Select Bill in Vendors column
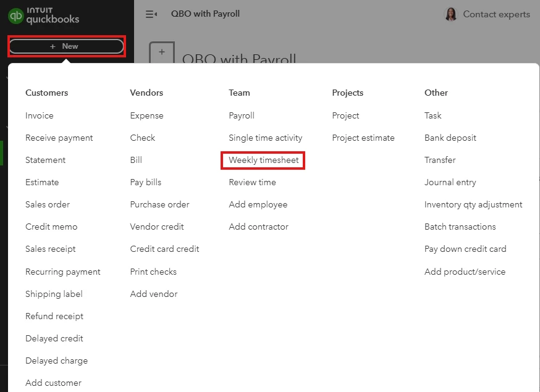 [x=136, y=160]
